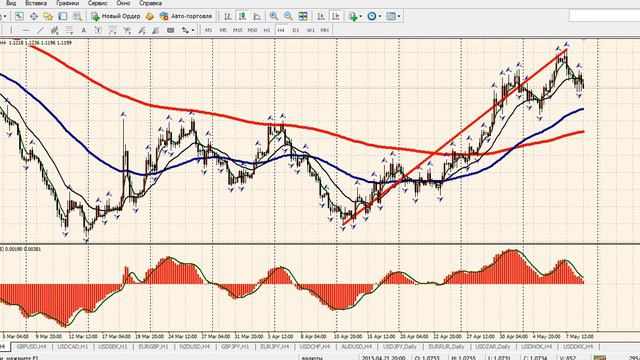Viewport: 640px width, 360px height.
Task: Open the Strategy Tester icon
Action: coord(77,16)
